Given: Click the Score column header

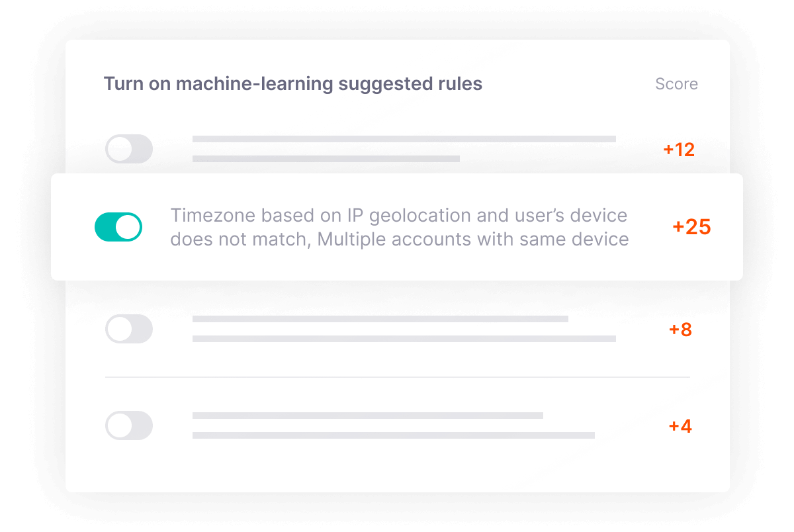Looking at the screenshot, I should point(676,84).
